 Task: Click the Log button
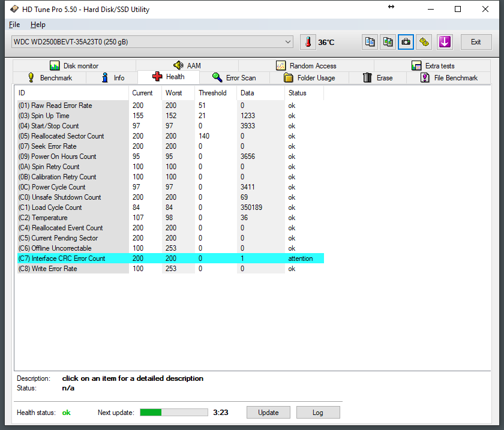point(318,413)
